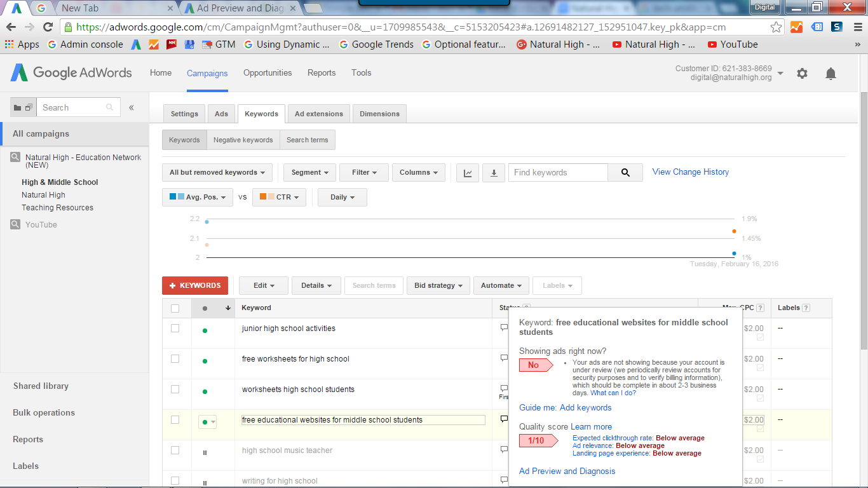The width and height of the screenshot is (868, 488).
Task: Open the Columns dropdown
Action: point(419,172)
